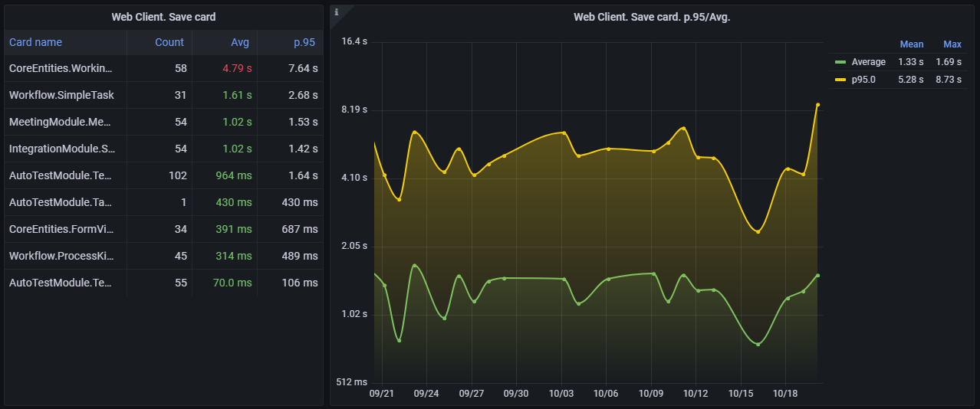Click the info icon in the chart panel corner
Screen dimensions: 980x409
[x=336, y=11]
